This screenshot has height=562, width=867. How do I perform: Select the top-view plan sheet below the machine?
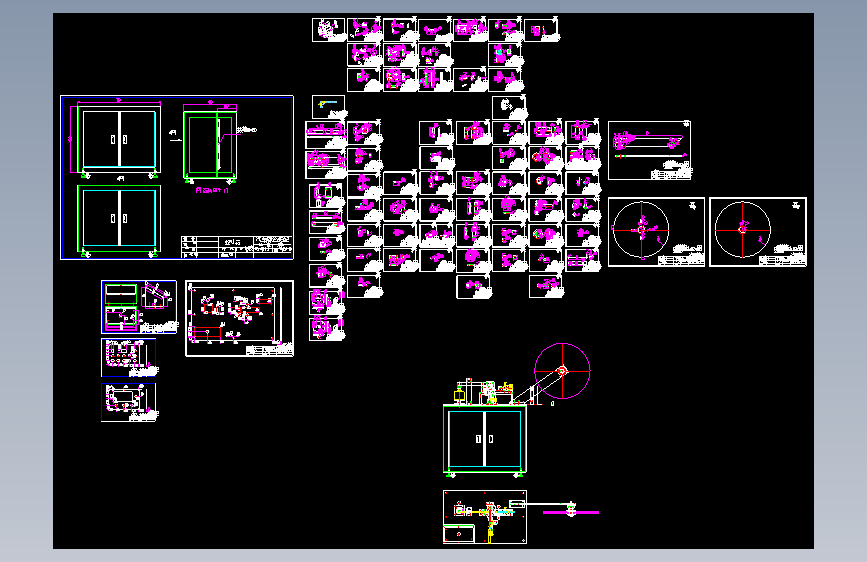(485, 517)
